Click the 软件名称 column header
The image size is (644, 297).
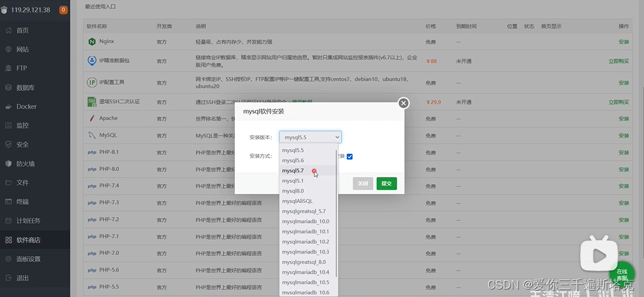coord(97,26)
